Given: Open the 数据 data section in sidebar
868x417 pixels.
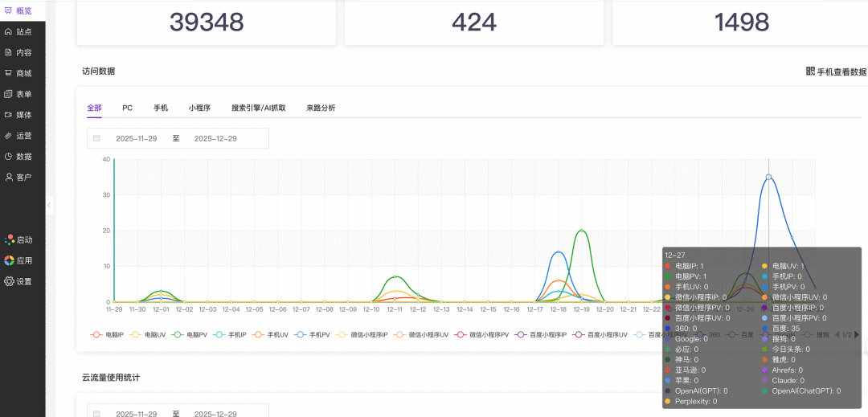Looking at the screenshot, I should point(18,157).
